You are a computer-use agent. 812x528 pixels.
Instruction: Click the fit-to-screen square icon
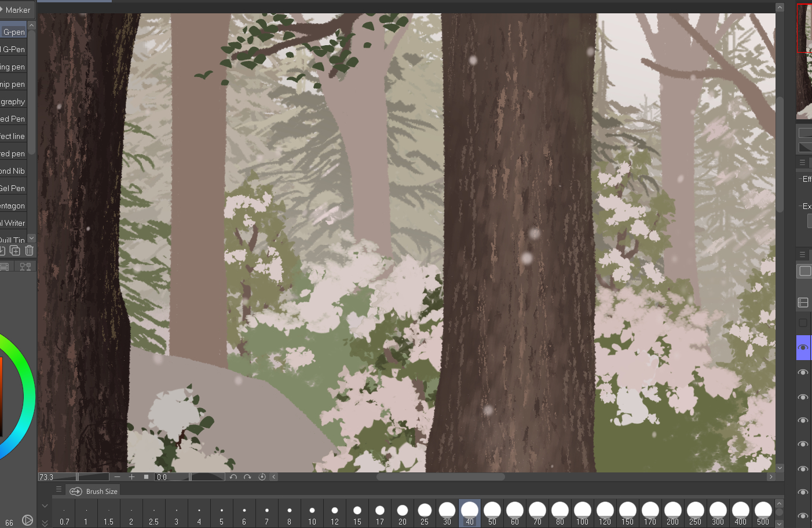pos(147,477)
